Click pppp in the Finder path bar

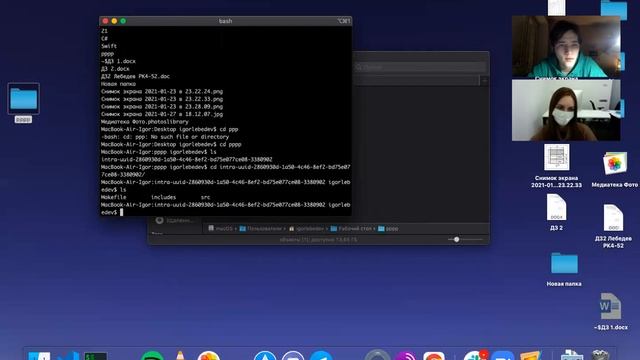click(x=388, y=229)
